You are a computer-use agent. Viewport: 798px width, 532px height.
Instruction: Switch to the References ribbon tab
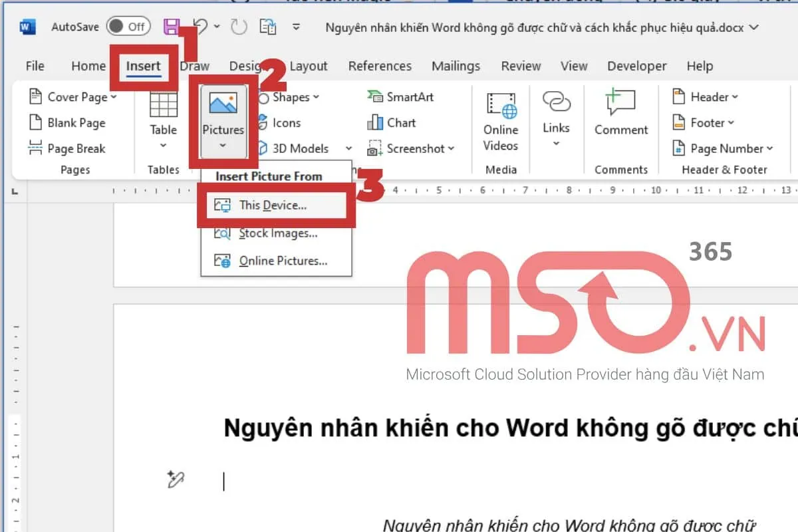(379, 66)
